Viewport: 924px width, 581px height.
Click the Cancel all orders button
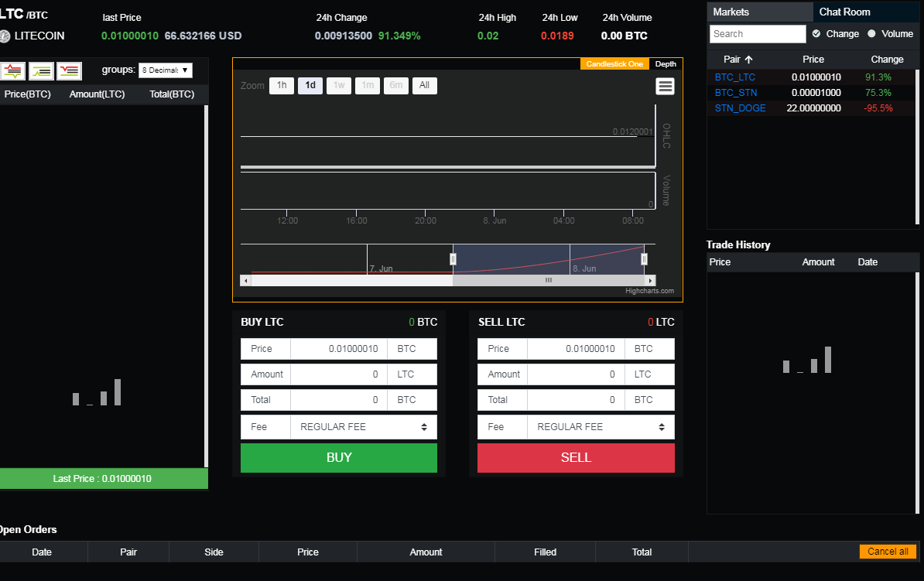tap(888, 552)
